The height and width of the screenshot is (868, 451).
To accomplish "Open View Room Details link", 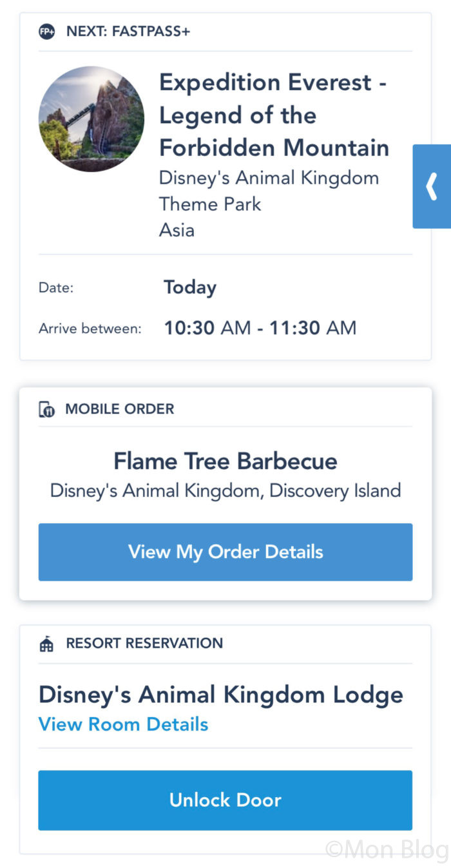I will coord(123,724).
